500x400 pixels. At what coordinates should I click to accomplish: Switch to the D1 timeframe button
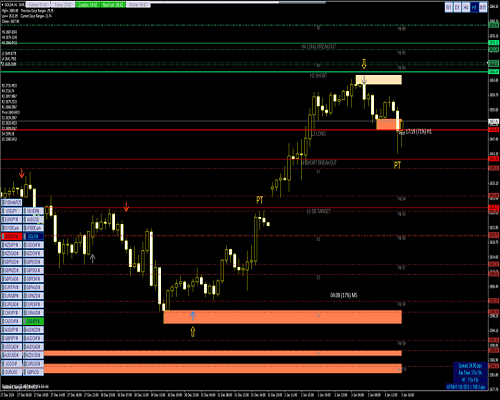tap(457, 7)
